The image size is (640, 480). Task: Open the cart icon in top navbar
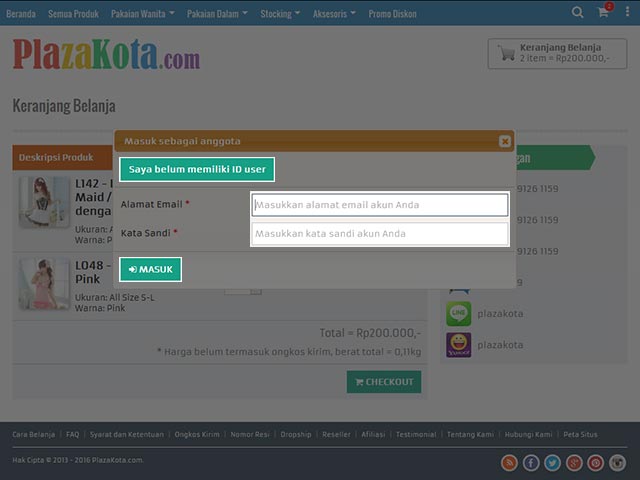click(604, 13)
